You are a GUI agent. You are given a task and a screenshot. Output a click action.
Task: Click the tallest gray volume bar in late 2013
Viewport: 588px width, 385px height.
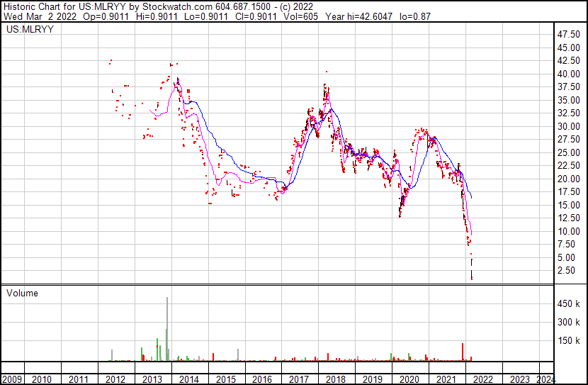[x=167, y=329]
